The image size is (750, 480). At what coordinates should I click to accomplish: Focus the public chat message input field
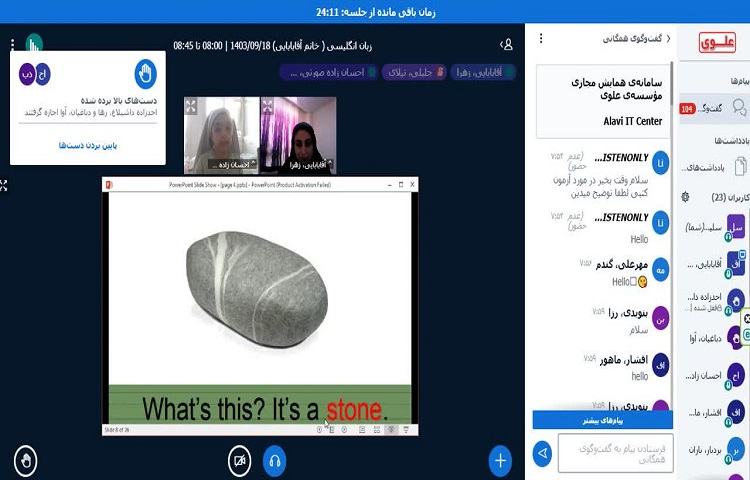pyautogui.click(x=616, y=453)
